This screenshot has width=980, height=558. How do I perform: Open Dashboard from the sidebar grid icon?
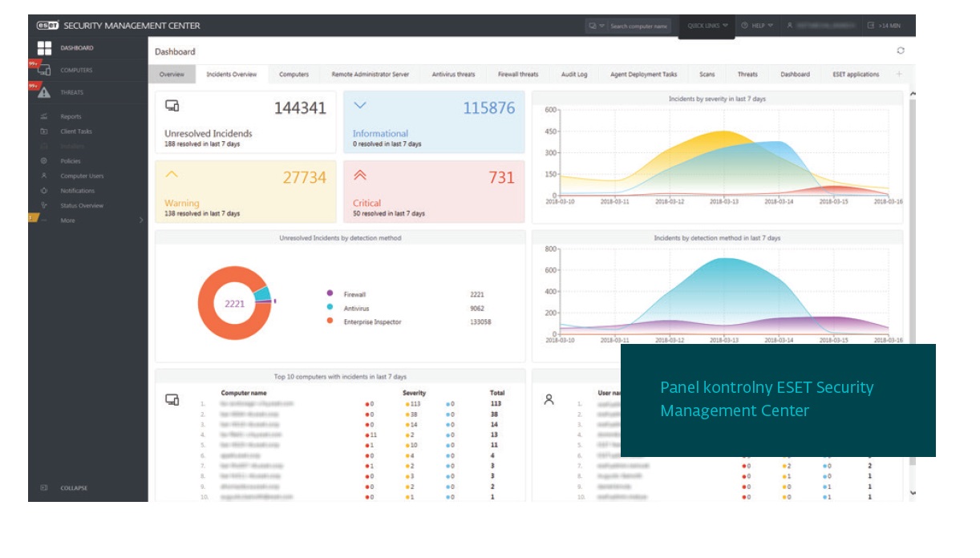(x=45, y=48)
